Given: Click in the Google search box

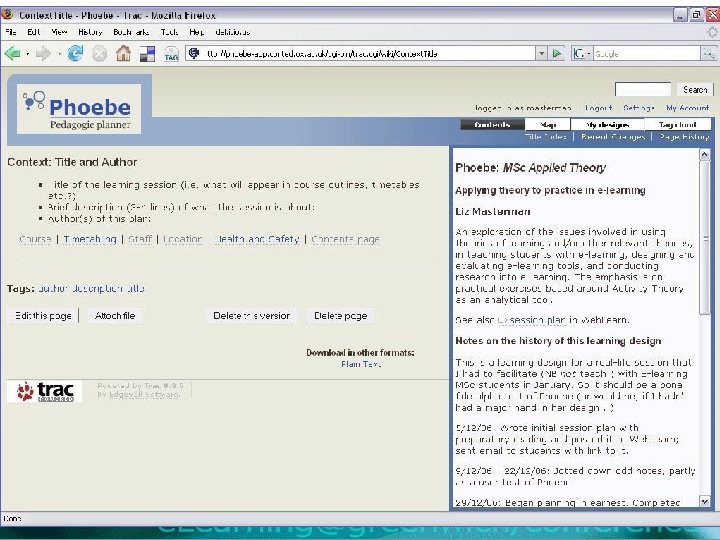Looking at the screenshot, I should [x=647, y=54].
